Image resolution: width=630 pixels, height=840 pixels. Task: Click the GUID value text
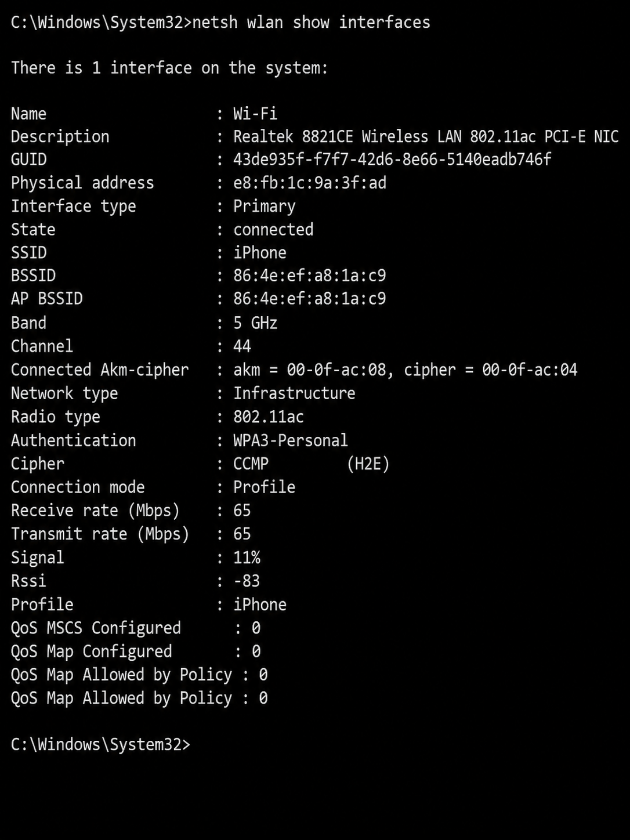point(392,160)
